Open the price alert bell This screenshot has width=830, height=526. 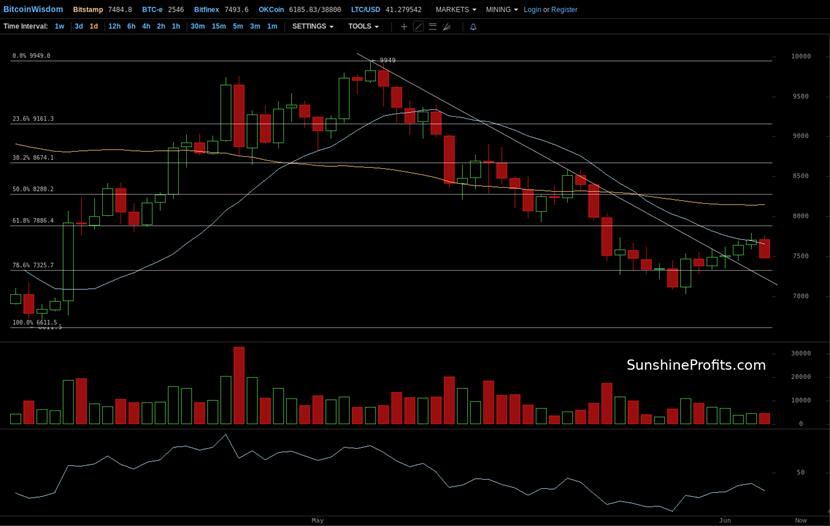point(473,26)
